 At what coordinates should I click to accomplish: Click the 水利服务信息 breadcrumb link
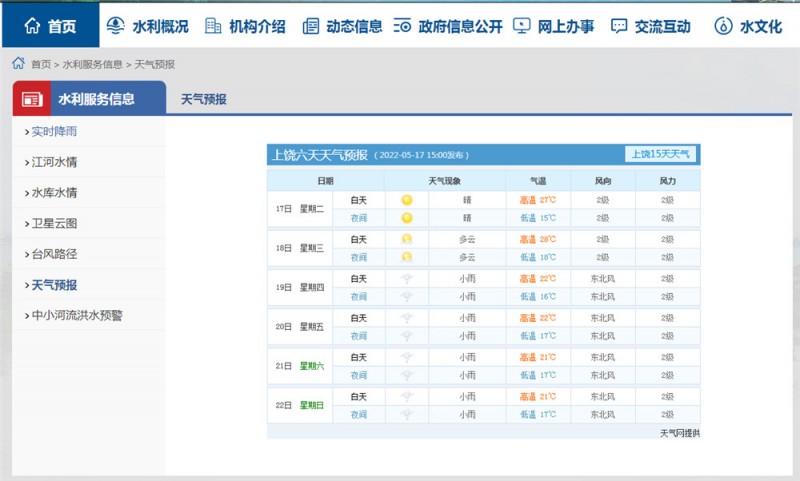[92, 64]
